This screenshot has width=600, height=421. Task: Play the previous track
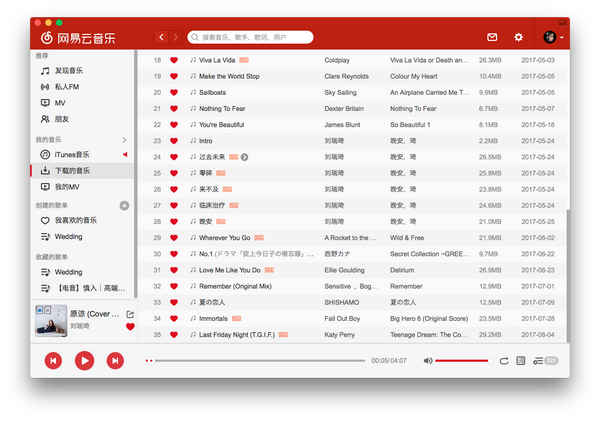[x=53, y=361]
